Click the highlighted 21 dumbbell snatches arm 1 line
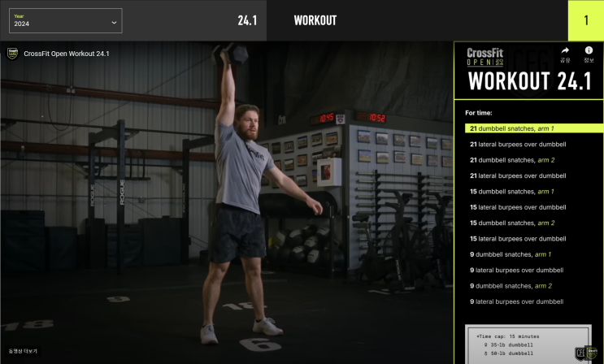Screen dimensions: 604x364 [x=534, y=128]
